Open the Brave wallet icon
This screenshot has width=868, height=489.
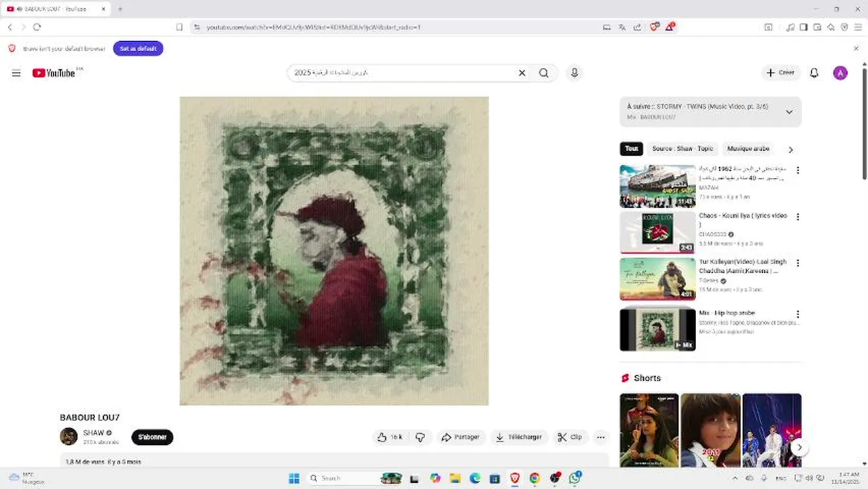pyautogui.click(x=817, y=27)
